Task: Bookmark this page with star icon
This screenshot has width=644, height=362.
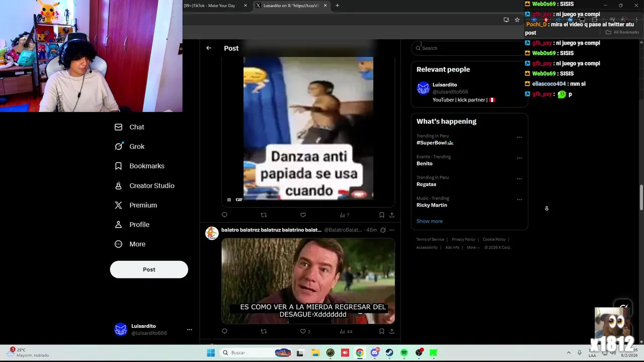Action: coord(517,20)
